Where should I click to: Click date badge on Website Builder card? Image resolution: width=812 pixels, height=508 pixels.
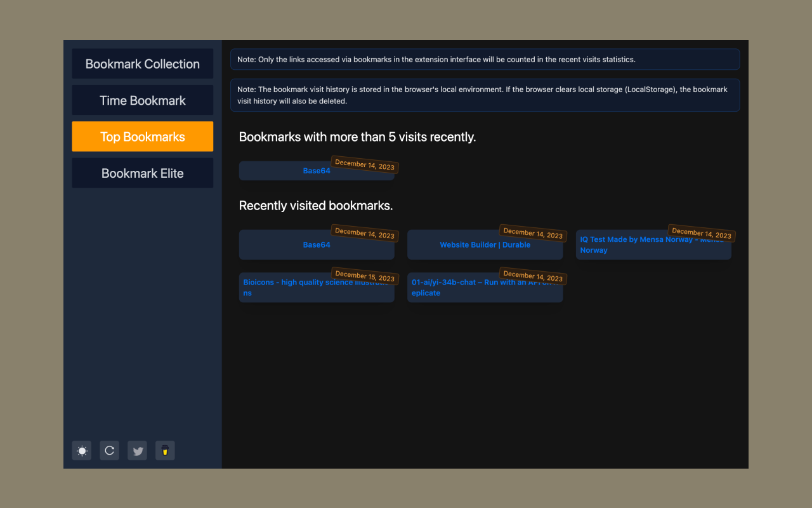pos(533,233)
